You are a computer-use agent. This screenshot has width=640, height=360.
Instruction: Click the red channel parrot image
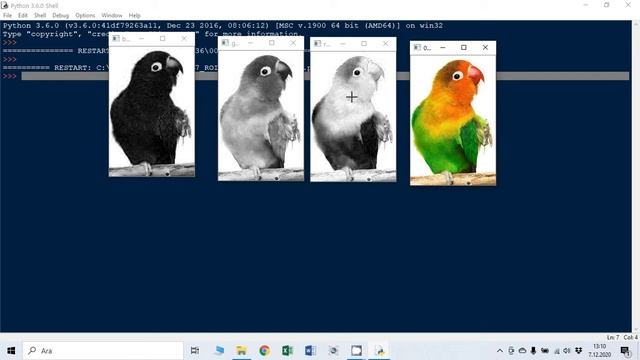tap(353, 116)
